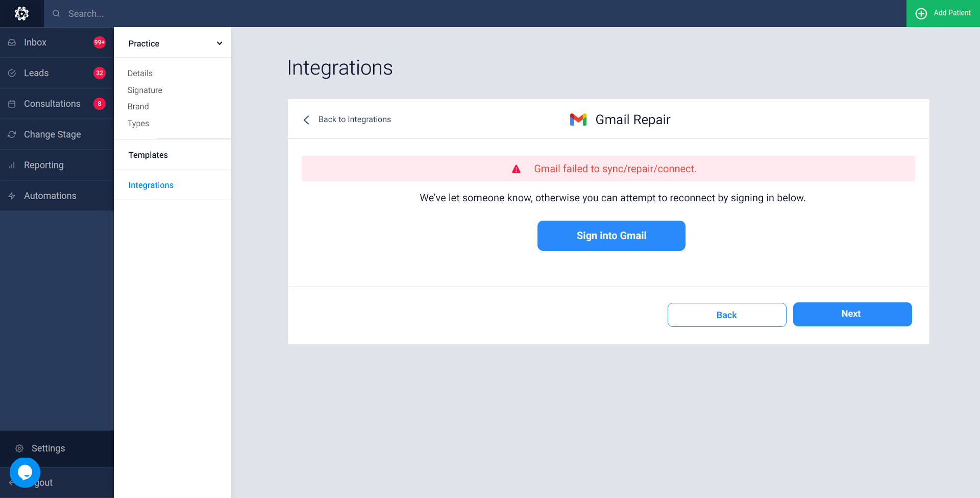
Task: Click the Gmail logo icon
Action: pos(578,120)
